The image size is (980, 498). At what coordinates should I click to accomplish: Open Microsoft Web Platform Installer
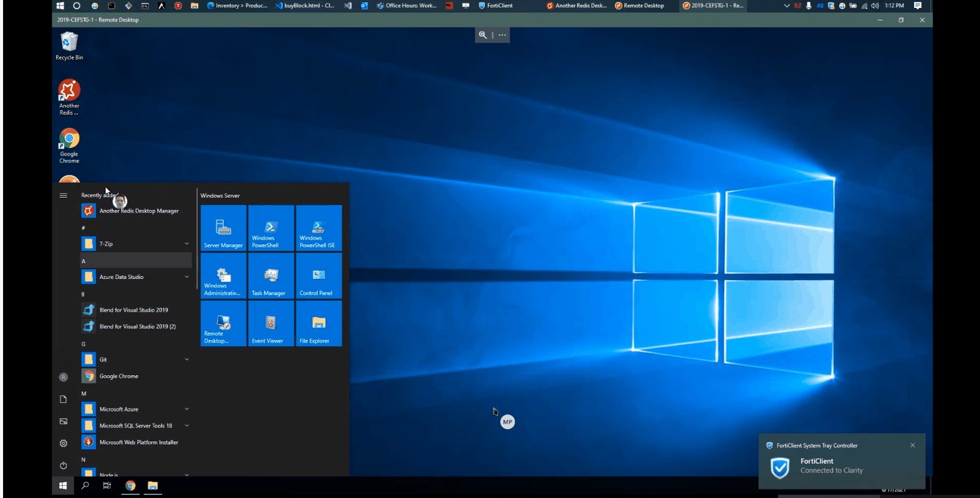[136, 442]
